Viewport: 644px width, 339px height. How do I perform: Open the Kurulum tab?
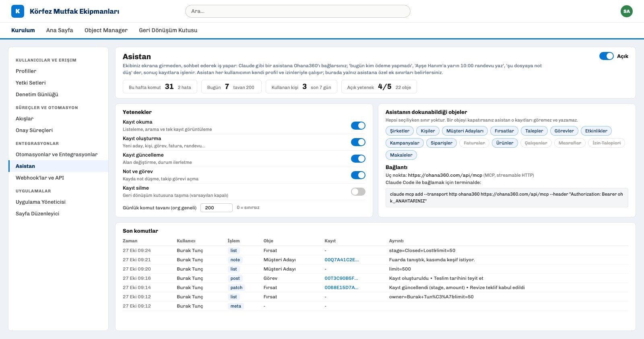pos(23,30)
